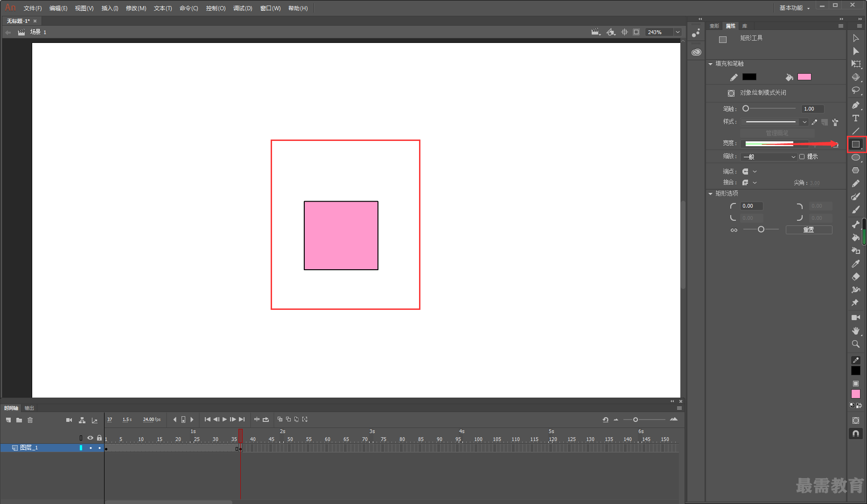Select the Oval tool
Screen dimensions: 867x504
click(856, 157)
